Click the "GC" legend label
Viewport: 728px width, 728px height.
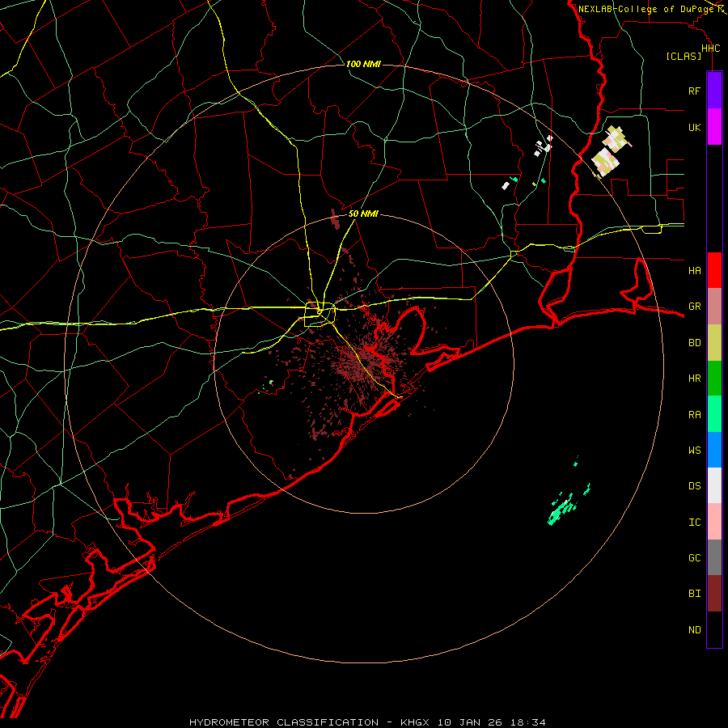pyautogui.click(x=694, y=557)
